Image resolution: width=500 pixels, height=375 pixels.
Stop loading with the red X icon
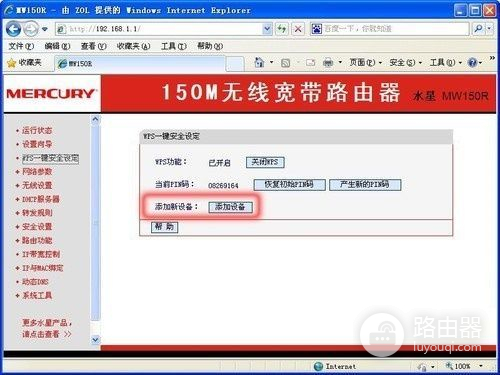298,29
